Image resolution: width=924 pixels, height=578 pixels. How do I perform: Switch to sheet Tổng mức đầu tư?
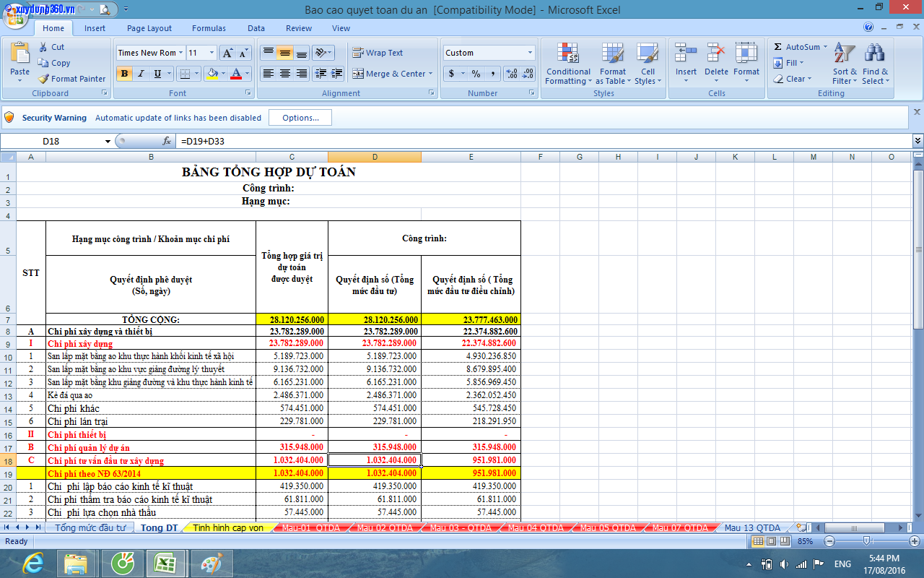tap(90, 528)
